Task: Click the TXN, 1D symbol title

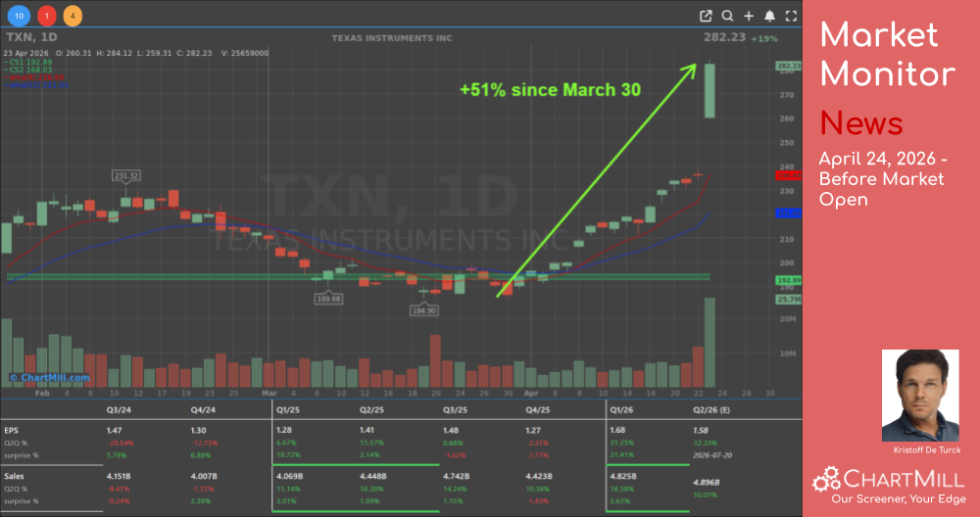Action: [32, 36]
